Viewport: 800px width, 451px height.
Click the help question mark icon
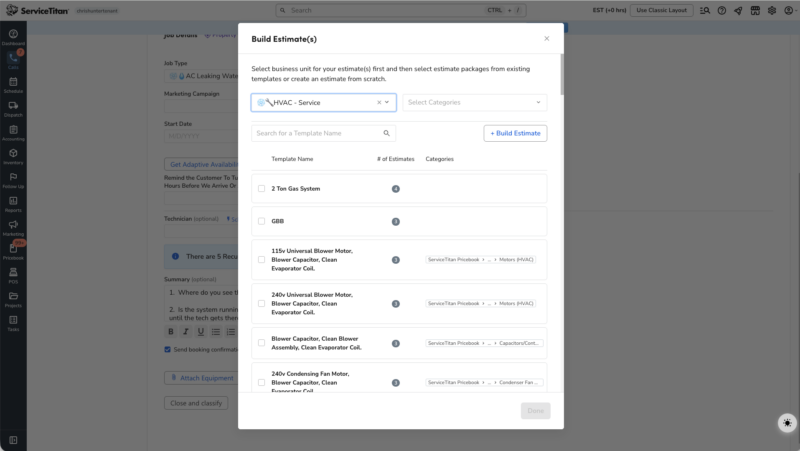pyautogui.click(x=721, y=10)
